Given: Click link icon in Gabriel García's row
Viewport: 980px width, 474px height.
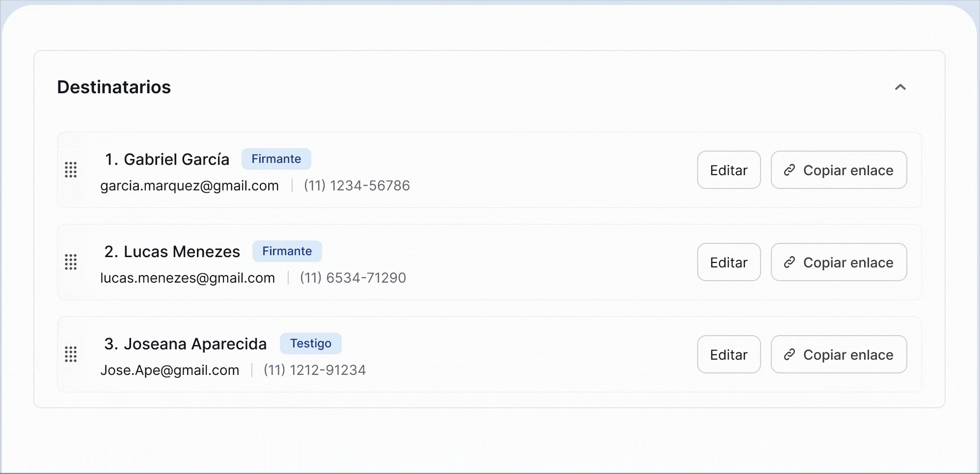Looking at the screenshot, I should (x=789, y=170).
